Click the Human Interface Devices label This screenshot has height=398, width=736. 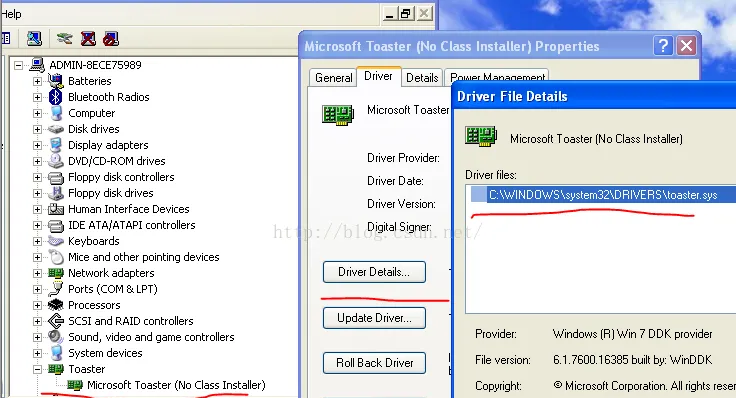129,209
